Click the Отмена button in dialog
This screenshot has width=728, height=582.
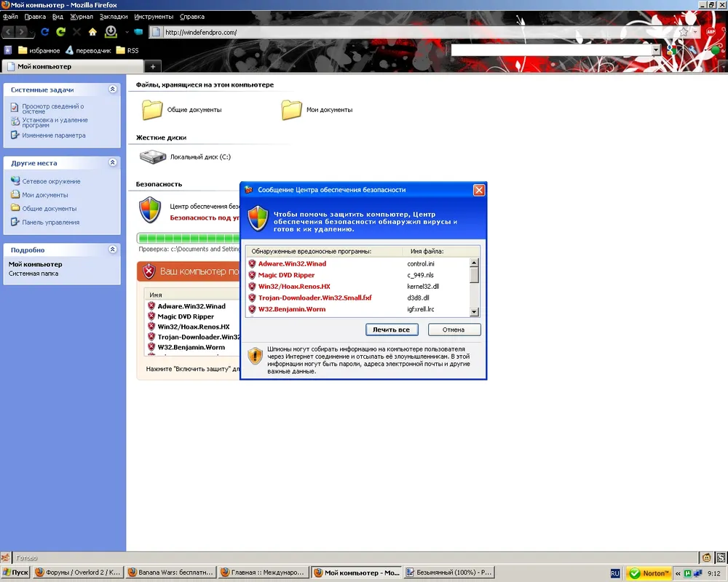pos(454,330)
